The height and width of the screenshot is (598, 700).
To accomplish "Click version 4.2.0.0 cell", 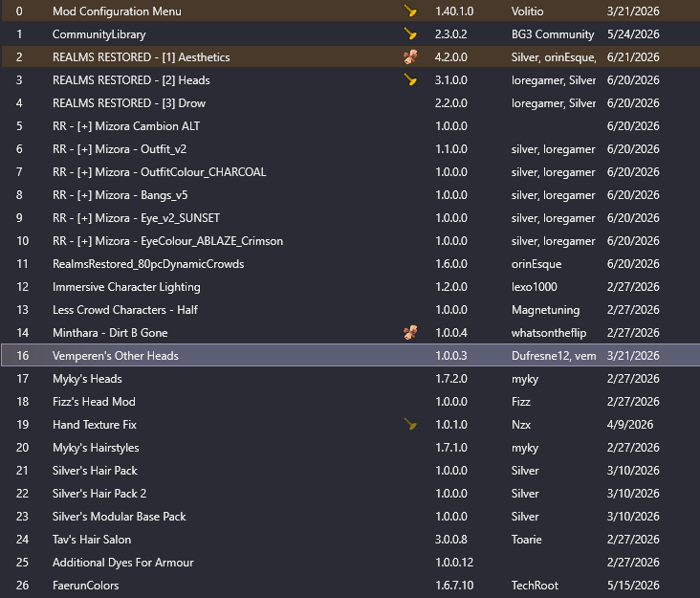I will pos(451,57).
